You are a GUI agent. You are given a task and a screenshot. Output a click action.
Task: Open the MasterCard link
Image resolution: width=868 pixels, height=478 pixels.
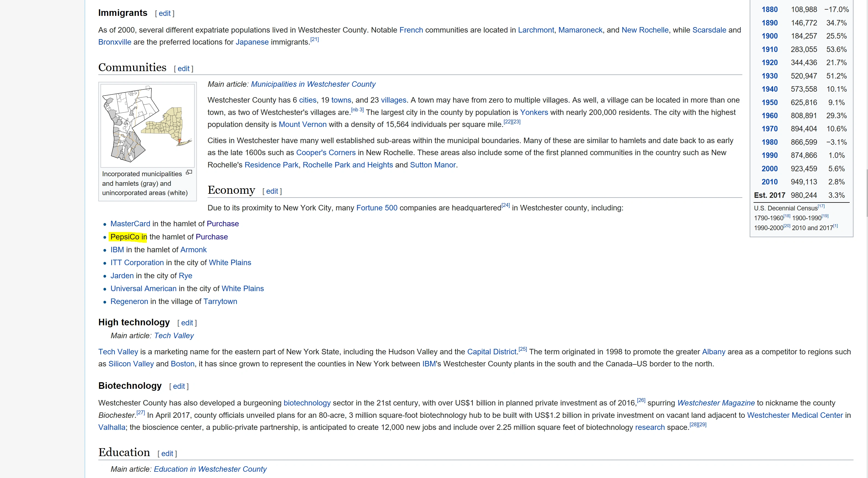[x=130, y=224]
